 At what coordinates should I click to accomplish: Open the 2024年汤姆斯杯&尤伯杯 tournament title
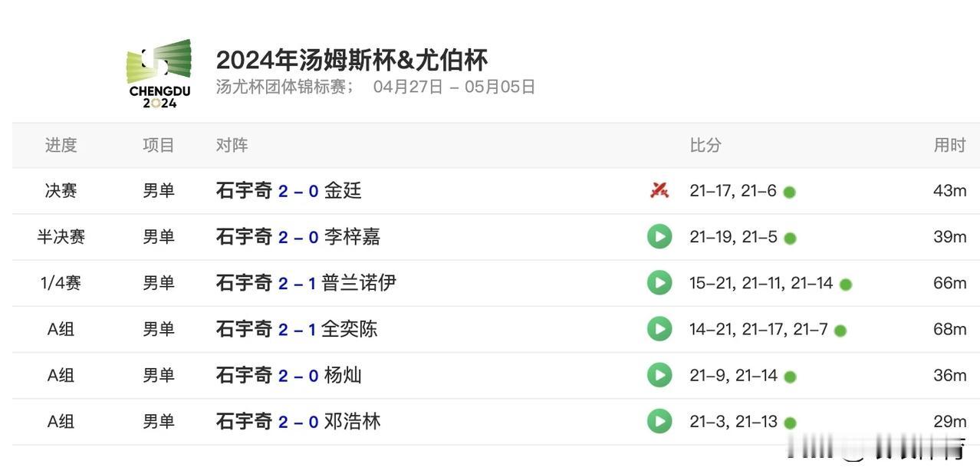coord(352,60)
